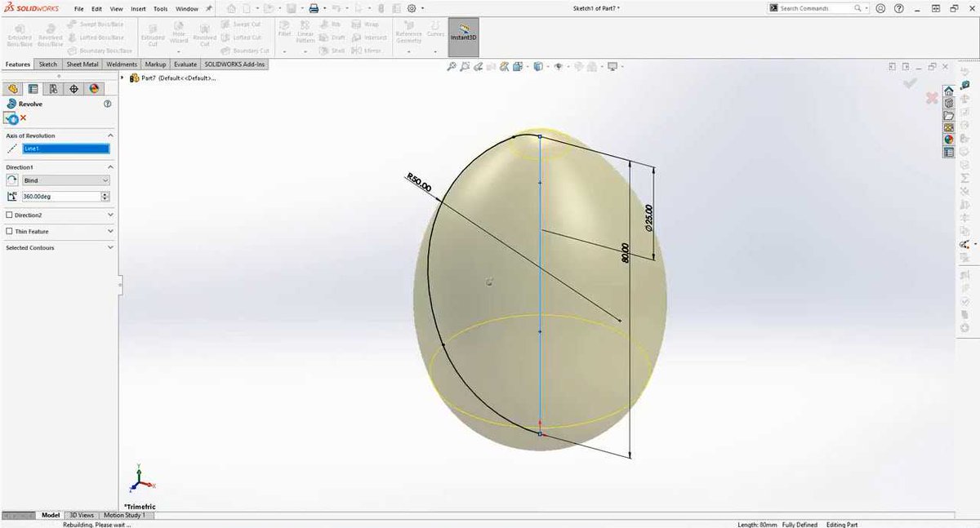Cancel the Revolve feature with the red X
The image size is (980, 528).
[x=24, y=118]
